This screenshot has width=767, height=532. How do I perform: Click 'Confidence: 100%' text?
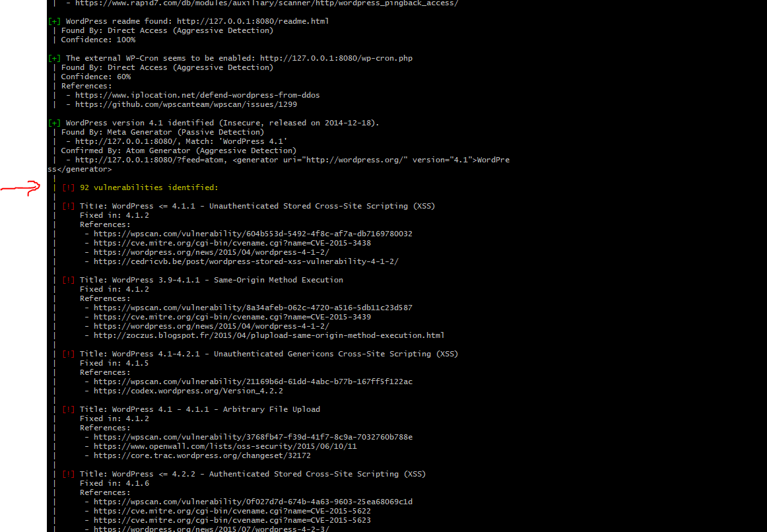(98, 40)
